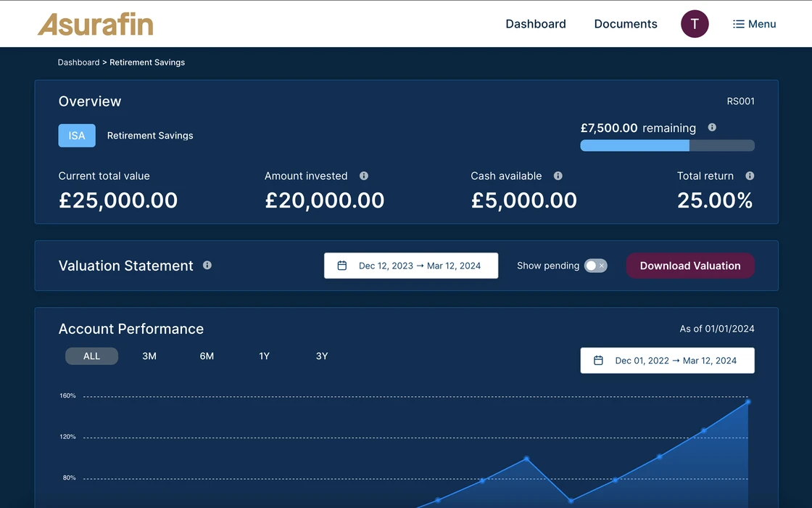This screenshot has width=812, height=508.
Task: Click the ISA account badge
Action: click(77, 135)
